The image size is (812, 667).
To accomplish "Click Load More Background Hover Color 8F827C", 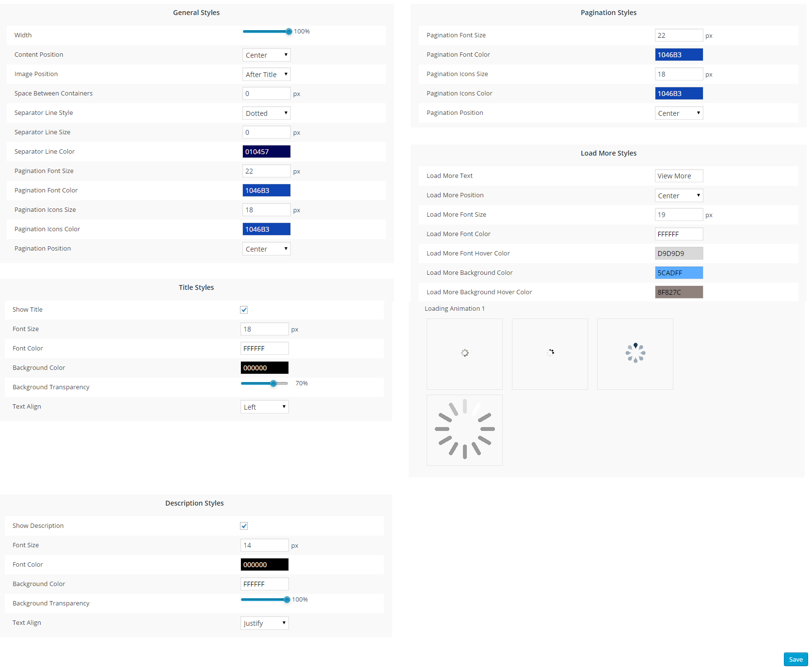I will (x=679, y=292).
